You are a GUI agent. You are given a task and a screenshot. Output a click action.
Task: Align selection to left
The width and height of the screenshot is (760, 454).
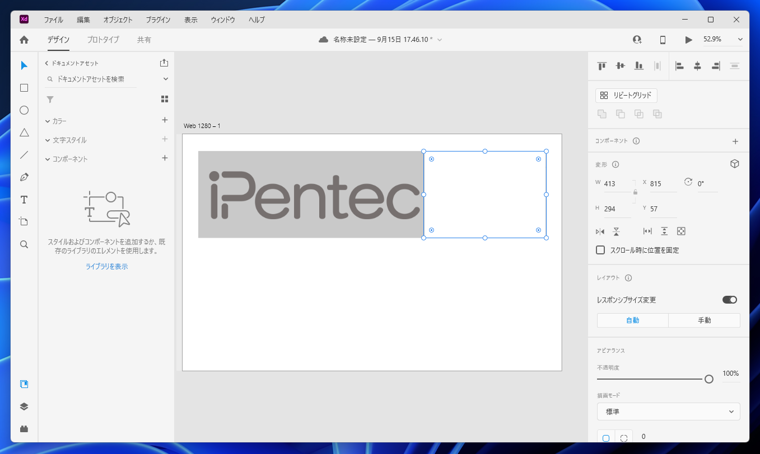(x=679, y=66)
